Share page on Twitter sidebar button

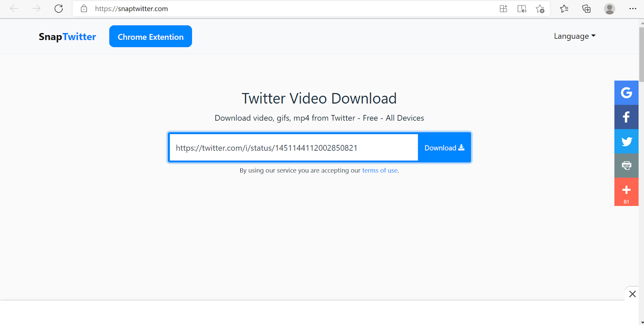(x=626, y=141)
